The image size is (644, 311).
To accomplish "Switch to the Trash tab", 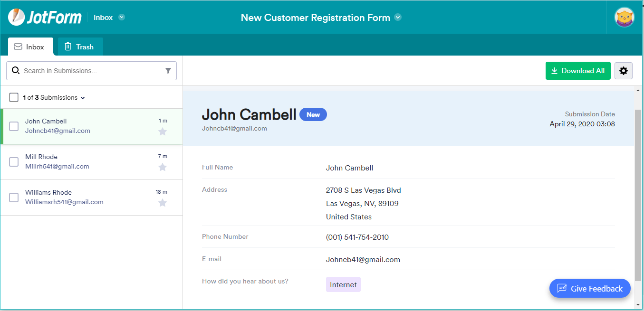I will click(x=80, y=47).
